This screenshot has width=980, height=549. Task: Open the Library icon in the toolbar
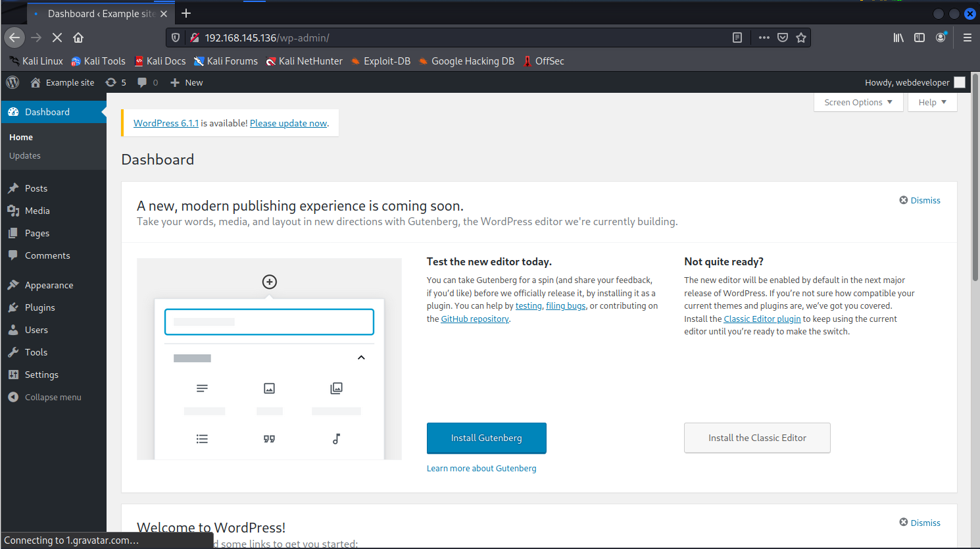coord(898,38)
